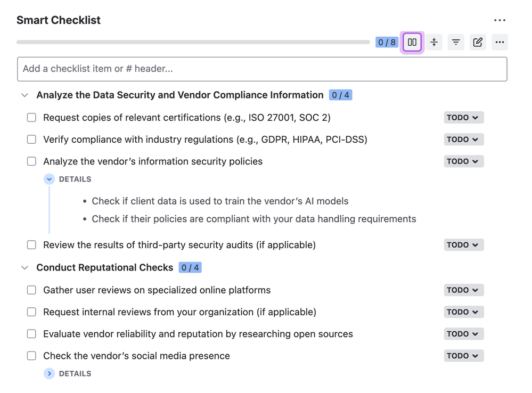
Task: Toggle the two-column layout view
Action: 412,42
